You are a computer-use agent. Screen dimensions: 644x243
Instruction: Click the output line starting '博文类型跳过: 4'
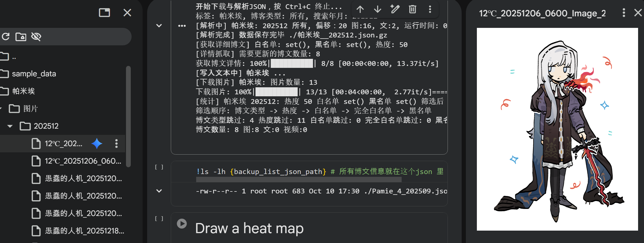[x=321, y=120]
